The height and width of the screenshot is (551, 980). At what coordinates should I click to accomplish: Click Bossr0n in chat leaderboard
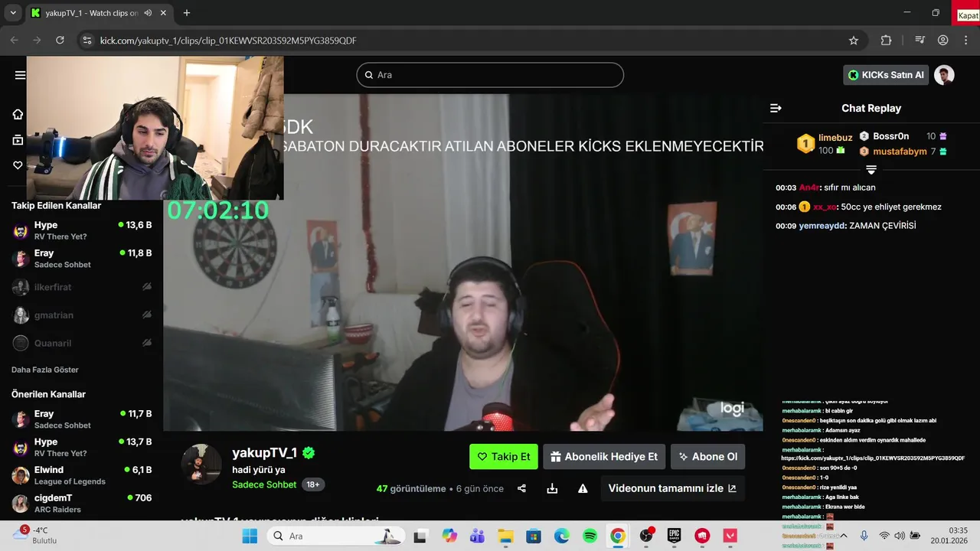coord(891,136)
